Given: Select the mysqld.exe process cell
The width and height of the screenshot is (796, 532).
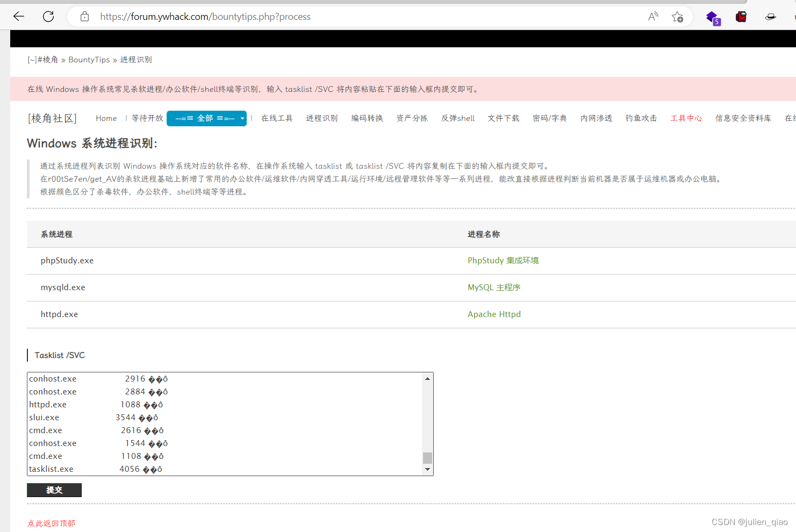Looking at the screenshot, I should 63,287.
